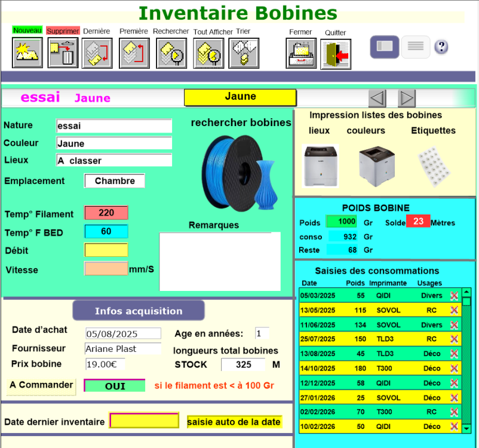This screenshot has height=448, width=479.
Task: Go to first record with Première icon
Action: (x=134, y=53)
